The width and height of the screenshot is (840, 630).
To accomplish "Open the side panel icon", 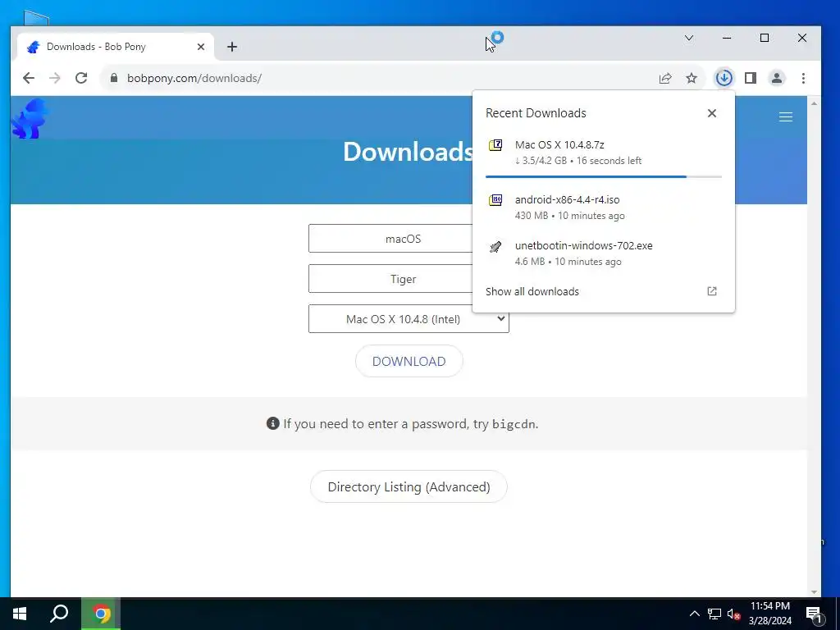I will [x=751, y=78].
